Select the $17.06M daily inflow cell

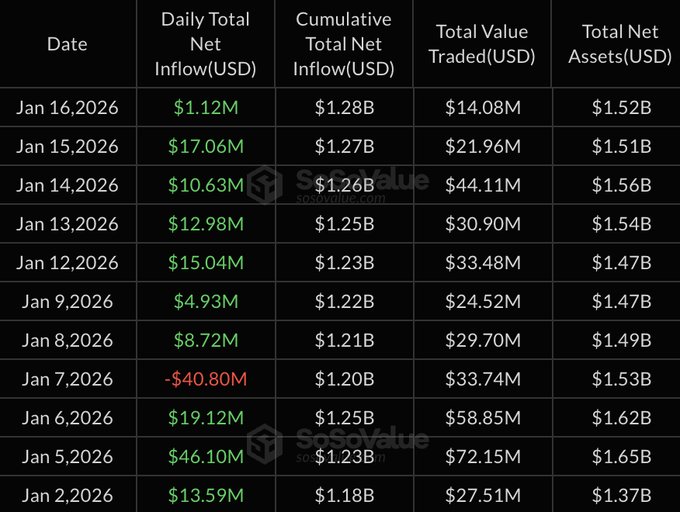point(208,147)
